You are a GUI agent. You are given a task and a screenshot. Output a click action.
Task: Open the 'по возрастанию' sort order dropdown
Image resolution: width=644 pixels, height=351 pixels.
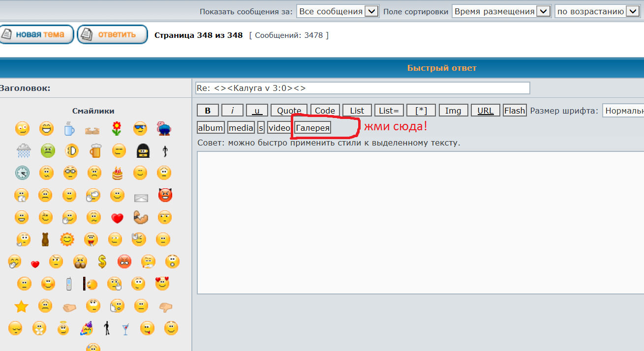pyautogui.click(x=597, y=11)
